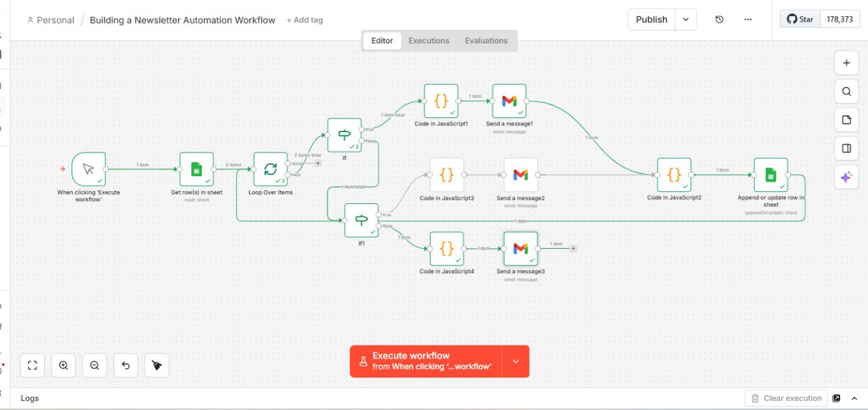
Task: Open the AI assistant sparkle button
Action: 846,177
